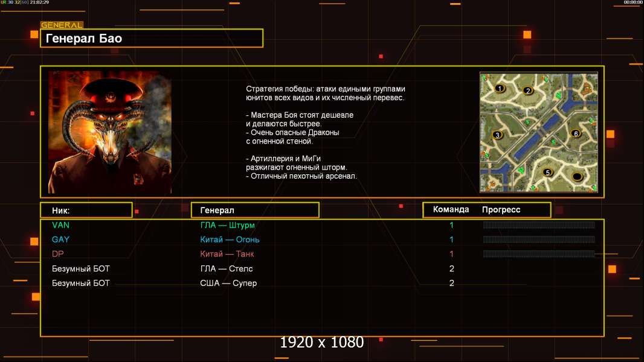
Task: Click 'ГЛА — Стелс' general entry
Action: pos(227,268)
